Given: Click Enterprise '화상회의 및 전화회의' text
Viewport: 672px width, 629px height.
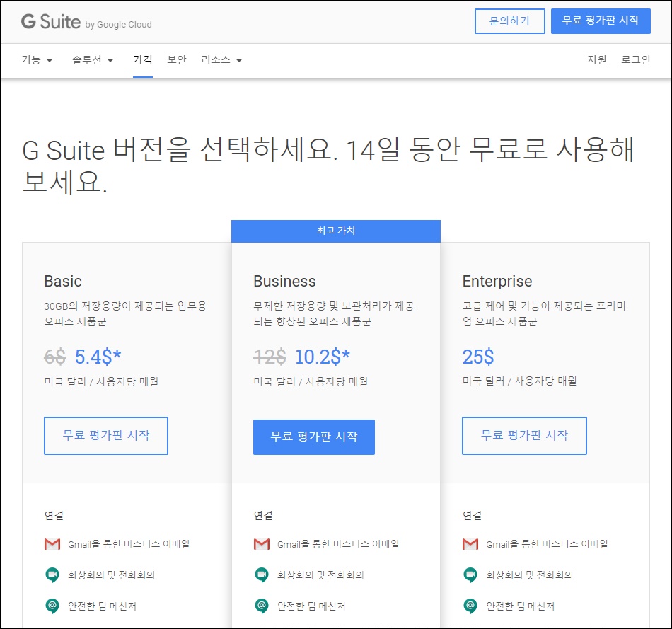Looking at the screenshot, I should tap(530, 575).
